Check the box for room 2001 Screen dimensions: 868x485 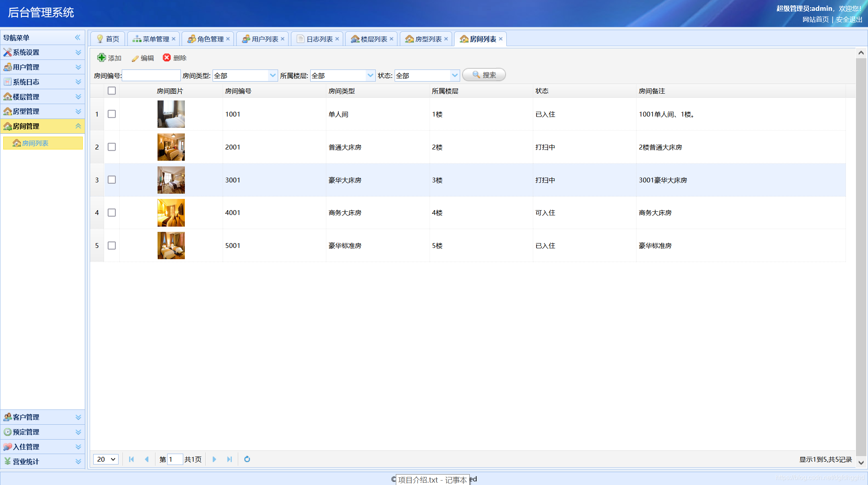tap(112, 147)
